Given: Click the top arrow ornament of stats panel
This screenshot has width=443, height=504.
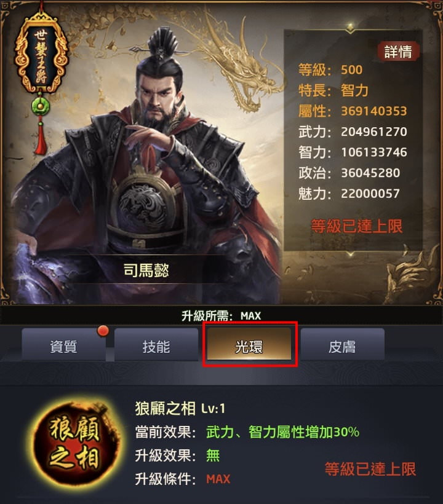Looking at the screenshot, I should coord(351,28).
